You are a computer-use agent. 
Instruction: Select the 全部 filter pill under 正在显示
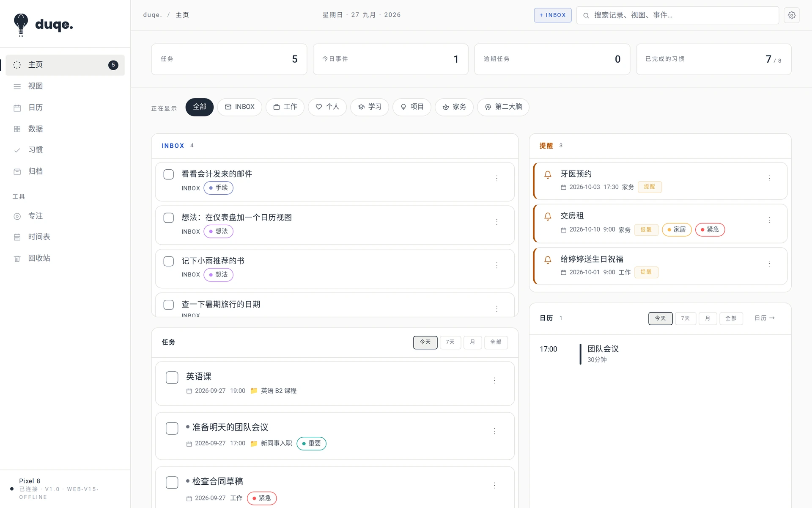(200, 107)
